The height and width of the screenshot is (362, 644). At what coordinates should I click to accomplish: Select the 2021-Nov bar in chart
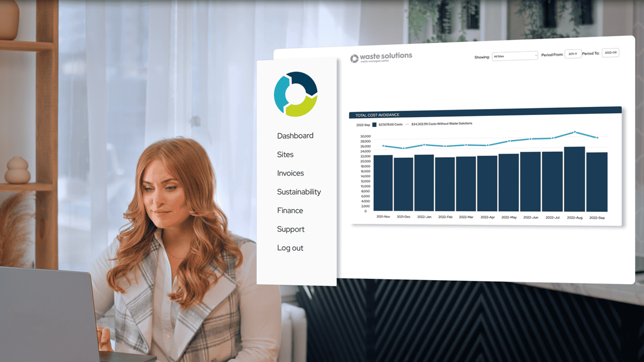click(383, 183)
